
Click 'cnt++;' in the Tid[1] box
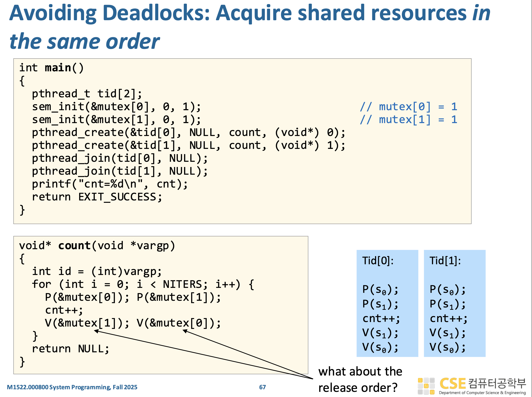coord(449,319)
